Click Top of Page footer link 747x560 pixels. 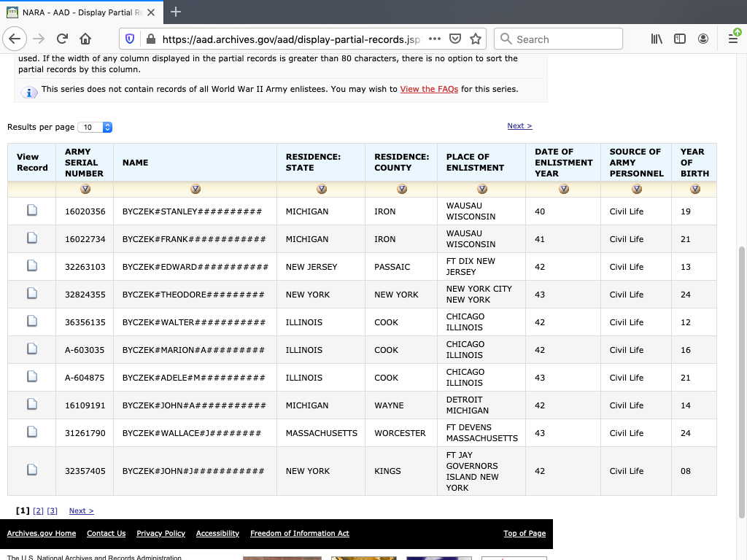[524, 533]
